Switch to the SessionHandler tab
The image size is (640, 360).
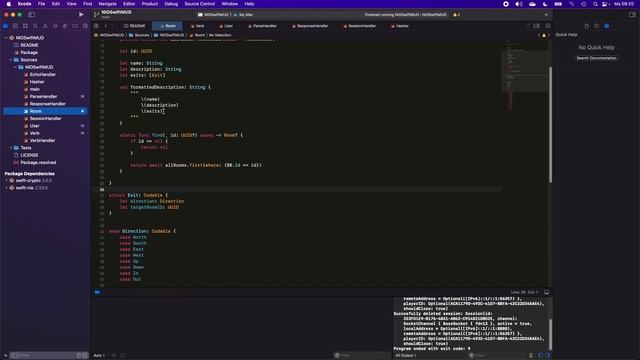360,26
